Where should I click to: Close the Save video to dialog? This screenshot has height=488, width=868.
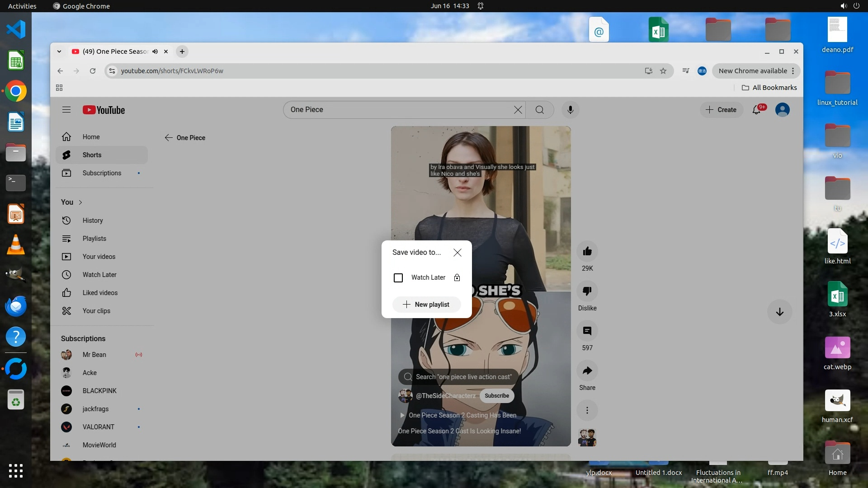(x=457, y=253)
